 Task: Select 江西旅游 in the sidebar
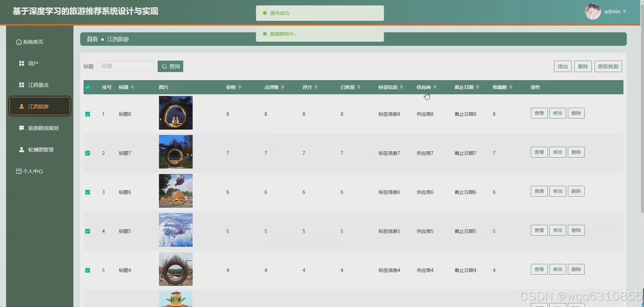point(40,106)
